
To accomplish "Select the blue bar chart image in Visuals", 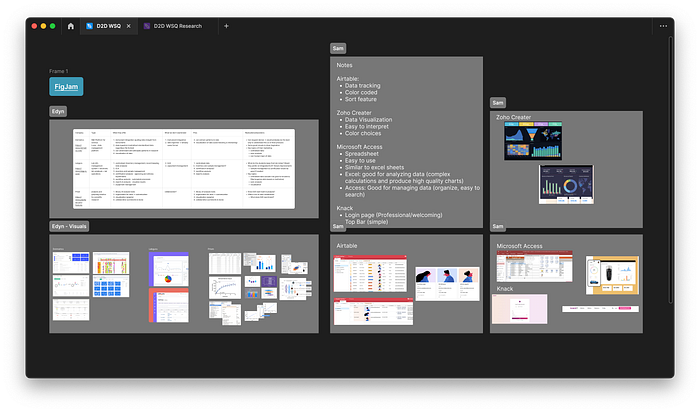I will (262, 263).
